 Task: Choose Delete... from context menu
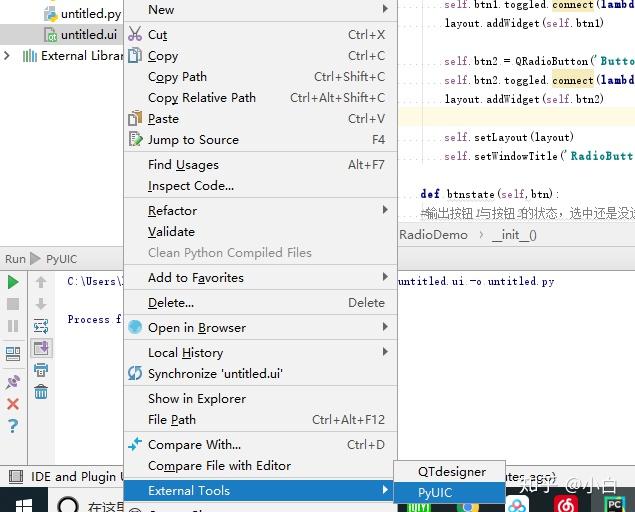click(260, 303)
